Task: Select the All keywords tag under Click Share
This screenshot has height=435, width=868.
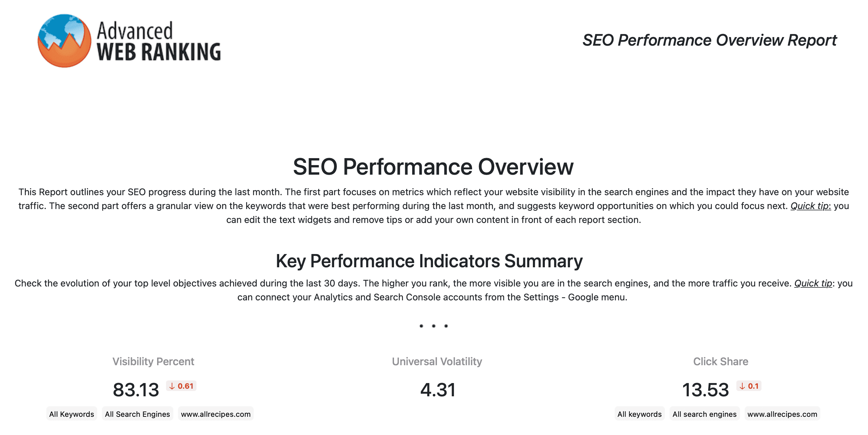Action: click(x=639, y=414)
